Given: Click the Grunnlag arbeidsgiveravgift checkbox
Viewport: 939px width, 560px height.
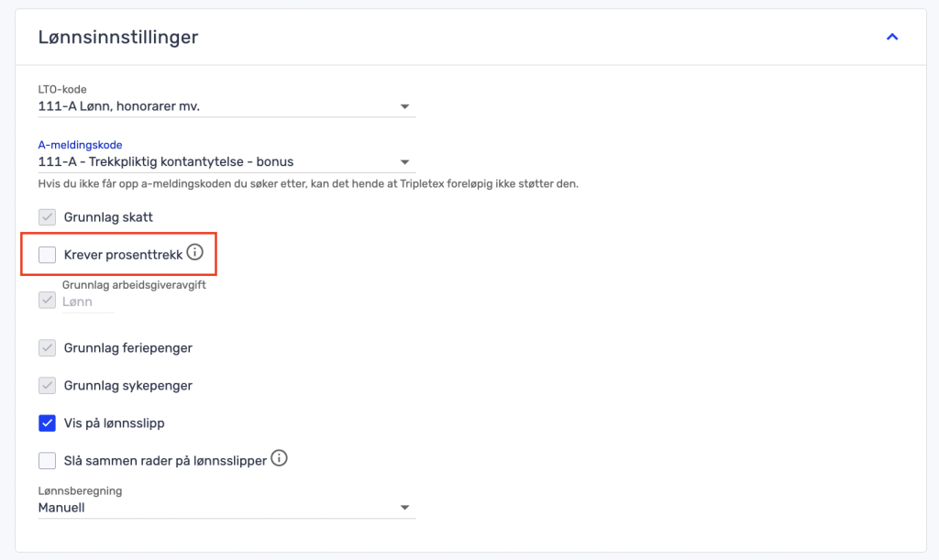Looking at the screenshot, I should 47,301.
